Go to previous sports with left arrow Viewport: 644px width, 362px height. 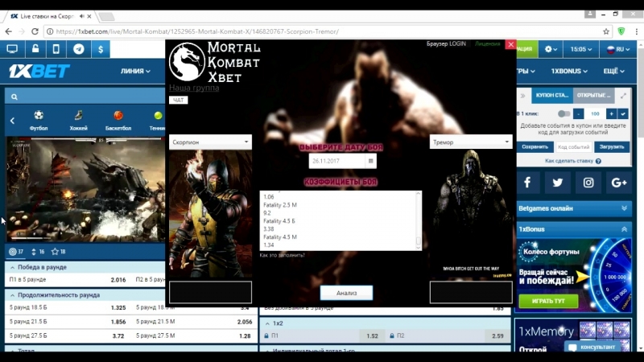(12, 121)
